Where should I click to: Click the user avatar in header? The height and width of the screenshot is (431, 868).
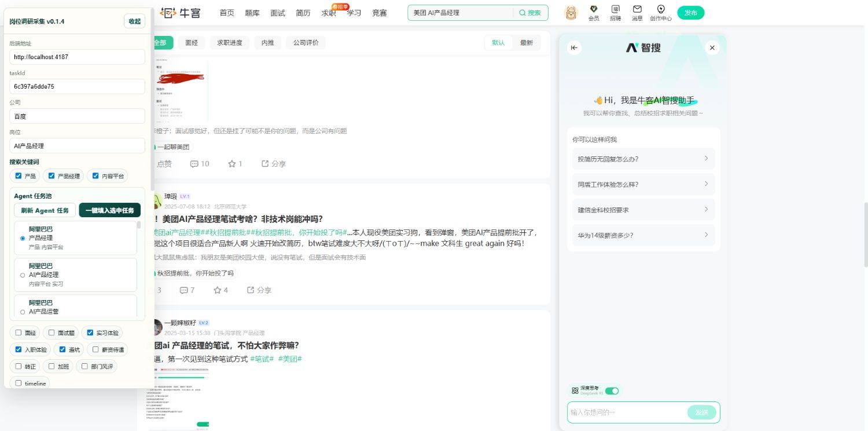[571, 13]
